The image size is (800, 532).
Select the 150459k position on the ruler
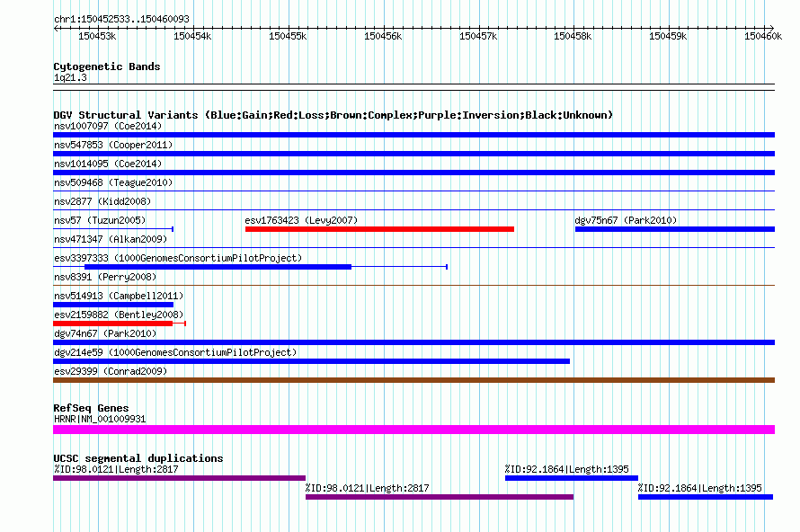pyautogui.click(x=668, y=37)
